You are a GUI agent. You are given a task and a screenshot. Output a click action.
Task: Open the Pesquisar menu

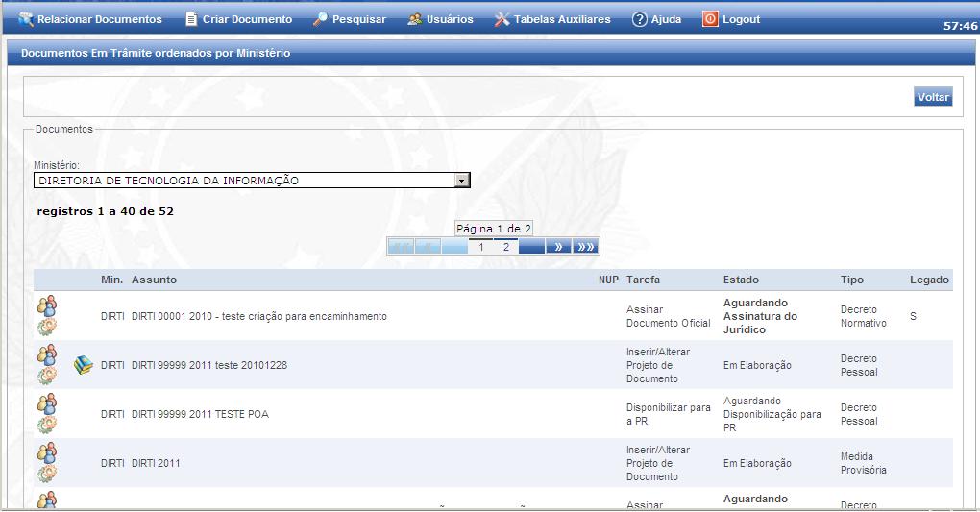(x=350, y=19)
